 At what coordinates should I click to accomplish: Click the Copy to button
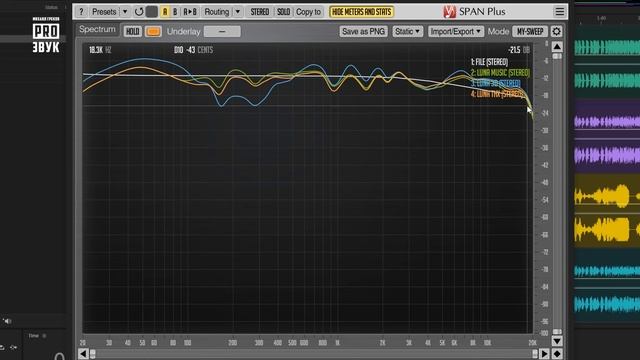(308, 12)
